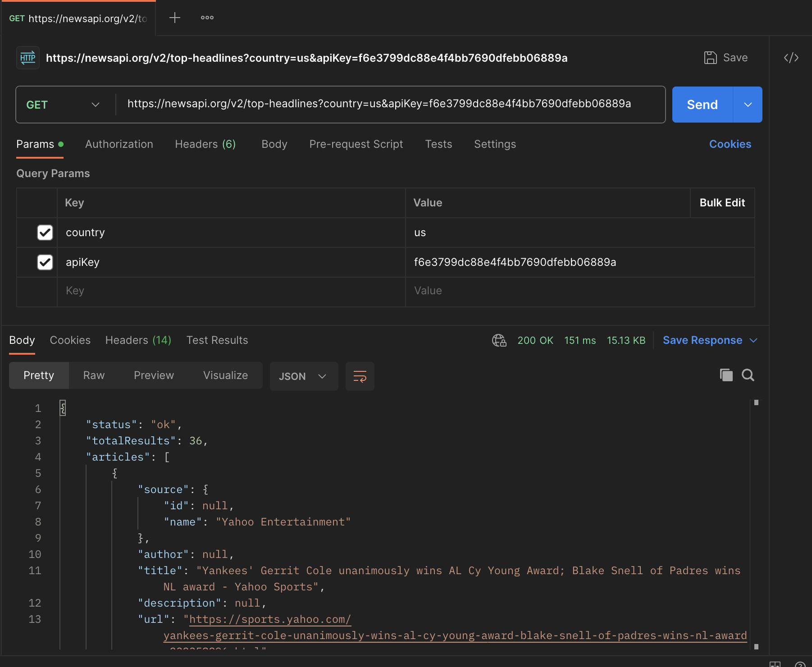Viewport: 812px width, 667px height.
Task: Open search within the response body
Action: (748, 375)
